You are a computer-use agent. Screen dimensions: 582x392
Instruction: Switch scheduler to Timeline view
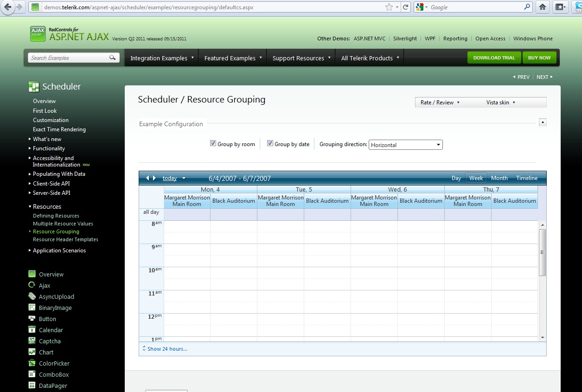(x=527, y=178)
